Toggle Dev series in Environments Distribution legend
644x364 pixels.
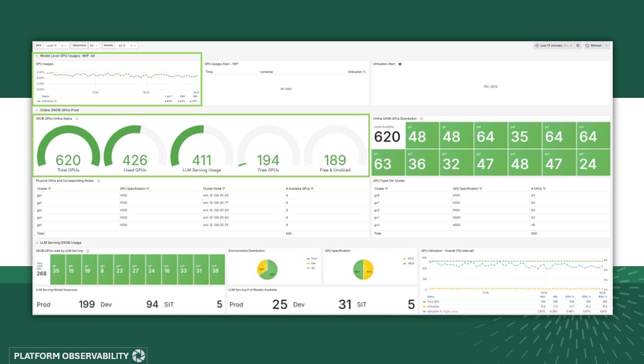point(311,264)
